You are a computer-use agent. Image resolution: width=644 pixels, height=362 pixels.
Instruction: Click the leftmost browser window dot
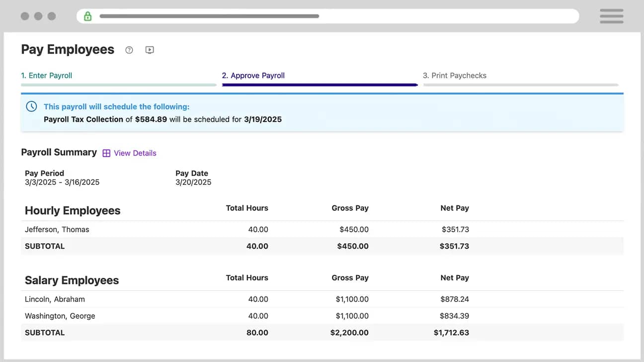pos(24,16)
